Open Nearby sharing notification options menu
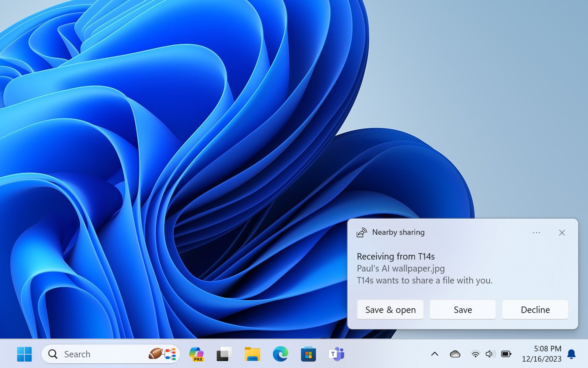Viewport: 588px width, 368px height. [536, 233]
